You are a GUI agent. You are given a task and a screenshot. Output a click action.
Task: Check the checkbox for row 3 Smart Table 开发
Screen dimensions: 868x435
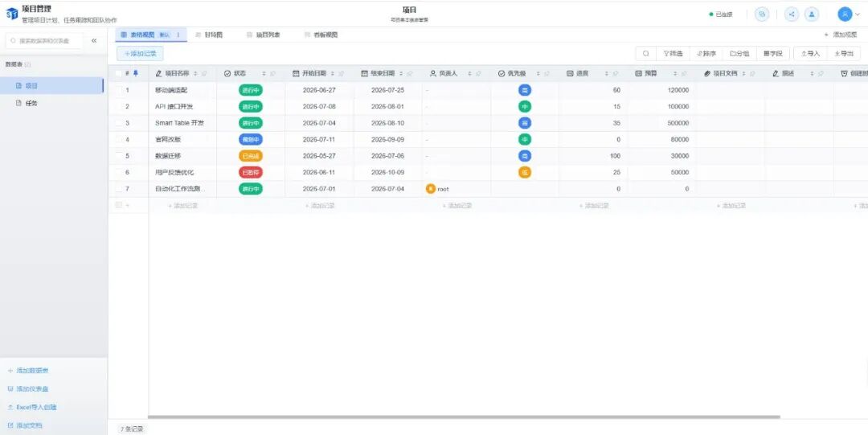(118, 123)
